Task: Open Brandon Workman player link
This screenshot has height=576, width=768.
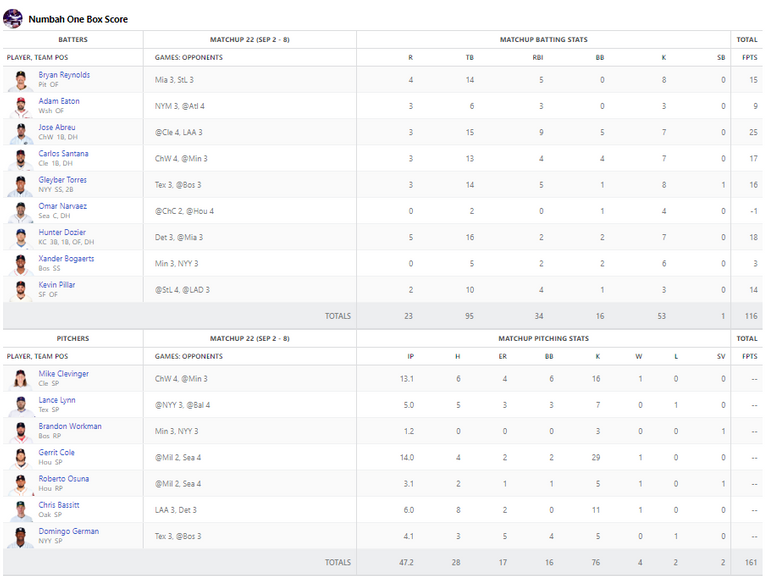Action: [70, 426]
